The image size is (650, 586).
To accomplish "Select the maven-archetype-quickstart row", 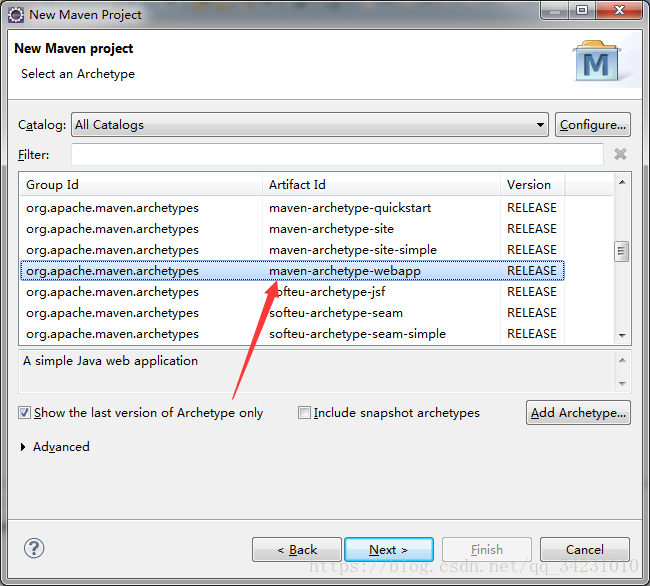I will coord(292,208).
